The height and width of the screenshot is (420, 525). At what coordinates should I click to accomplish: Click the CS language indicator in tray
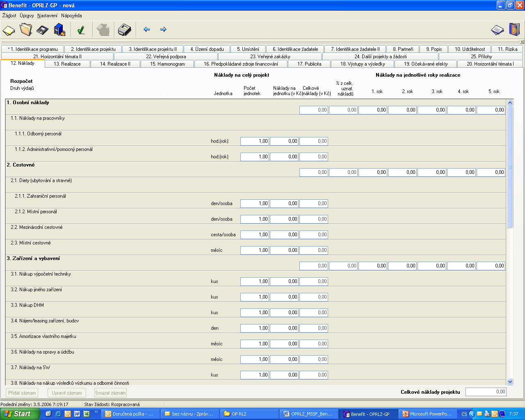[x=464, y=414]
